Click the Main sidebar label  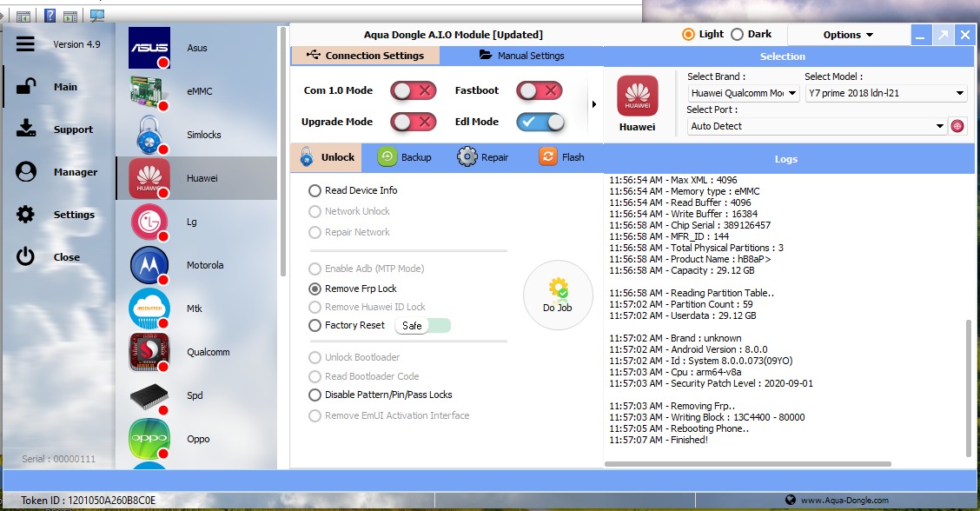(x=66, y=87)
